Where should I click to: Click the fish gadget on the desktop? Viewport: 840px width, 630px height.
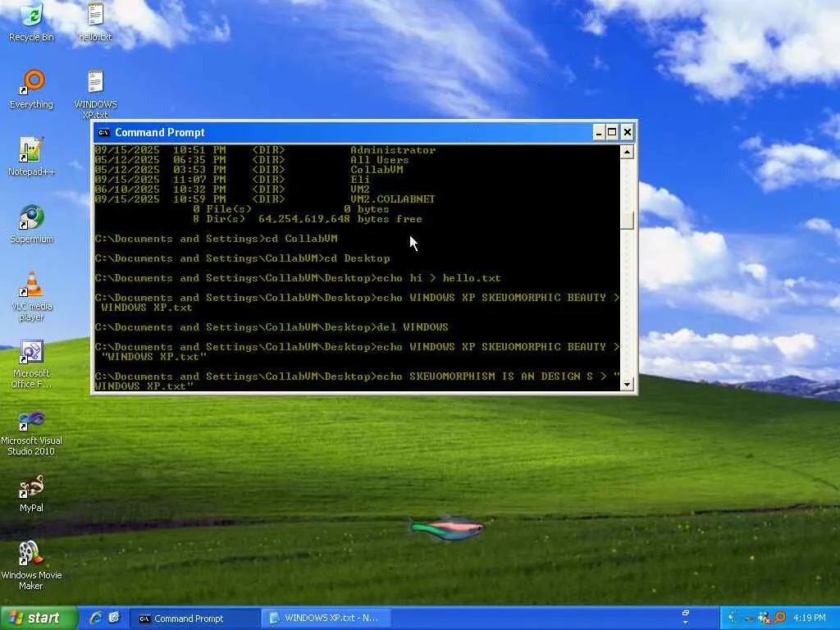(447, 527)
